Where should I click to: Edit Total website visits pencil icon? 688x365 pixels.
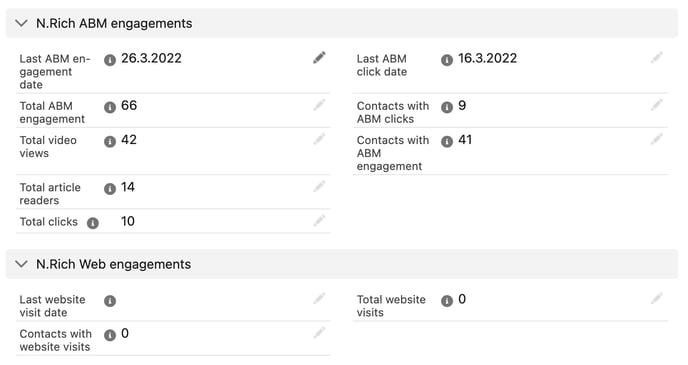point(656,299)
